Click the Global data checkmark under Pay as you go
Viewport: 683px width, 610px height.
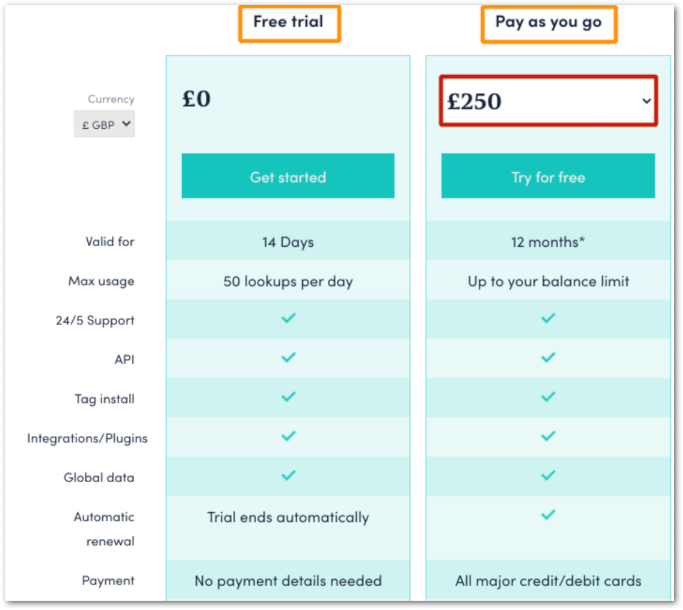point(548,475)
